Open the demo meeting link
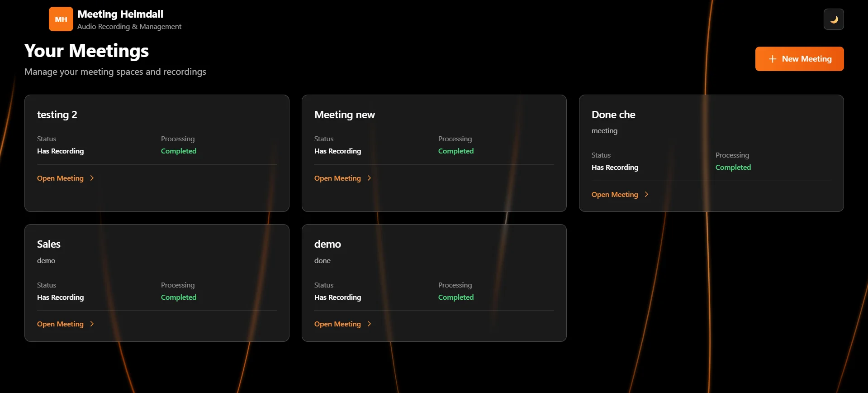Screen dimensions: 868x393 pyautogui.click(x=337, y=324)
